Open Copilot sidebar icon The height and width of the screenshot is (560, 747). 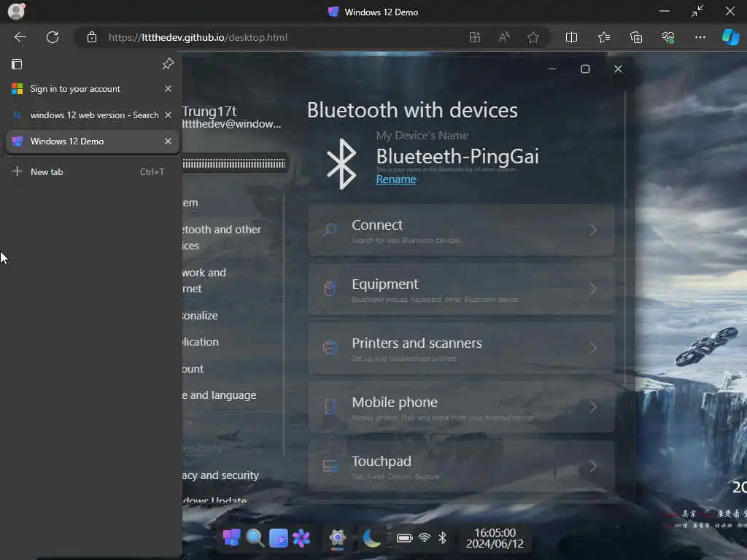point(731,37)
